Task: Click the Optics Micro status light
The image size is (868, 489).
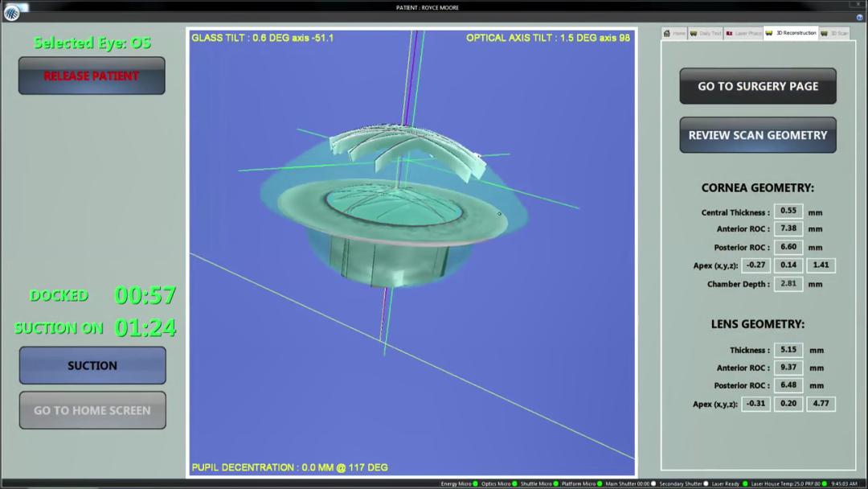Action: point(514,483)
